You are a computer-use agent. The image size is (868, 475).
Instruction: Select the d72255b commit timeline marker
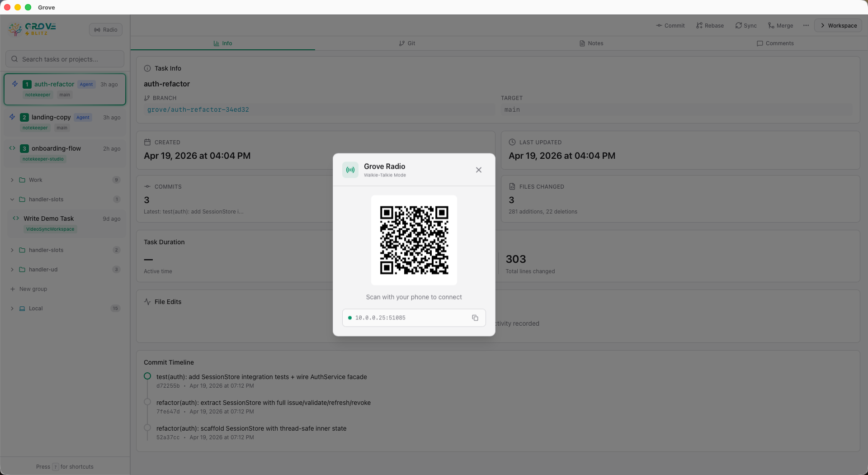[147, 376]
